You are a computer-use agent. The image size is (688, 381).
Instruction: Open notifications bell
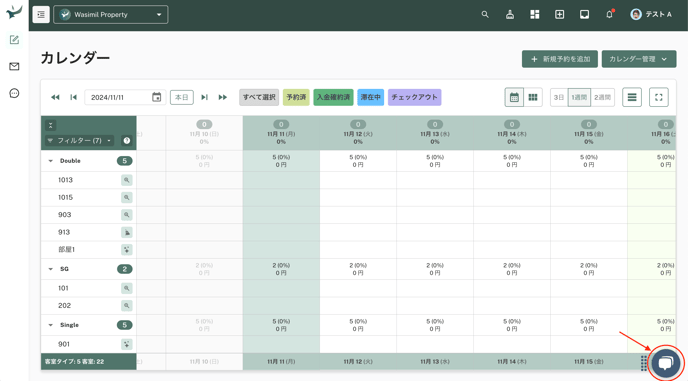(x=609, y=14)
